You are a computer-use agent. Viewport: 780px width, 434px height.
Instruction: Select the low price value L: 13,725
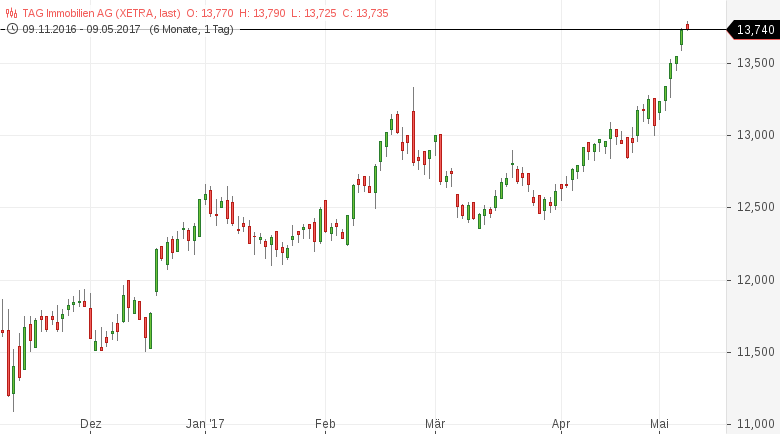click(314, 13)
